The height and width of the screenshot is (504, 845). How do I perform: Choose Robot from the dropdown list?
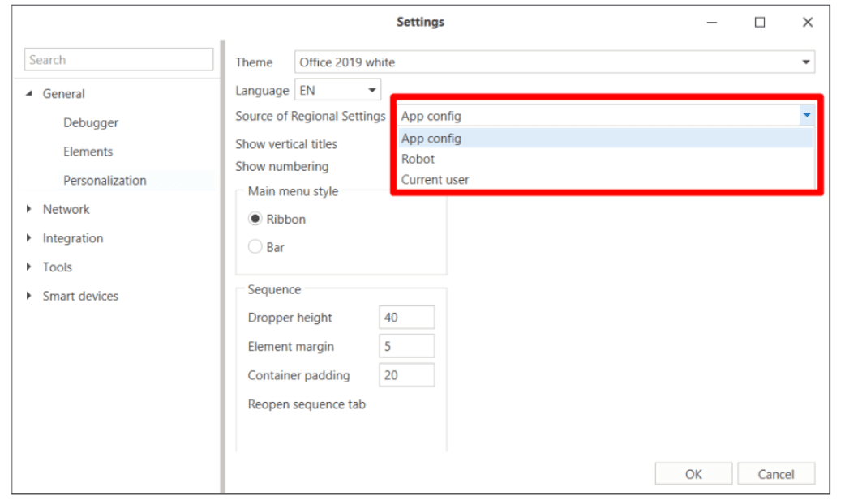pos(418,159)
